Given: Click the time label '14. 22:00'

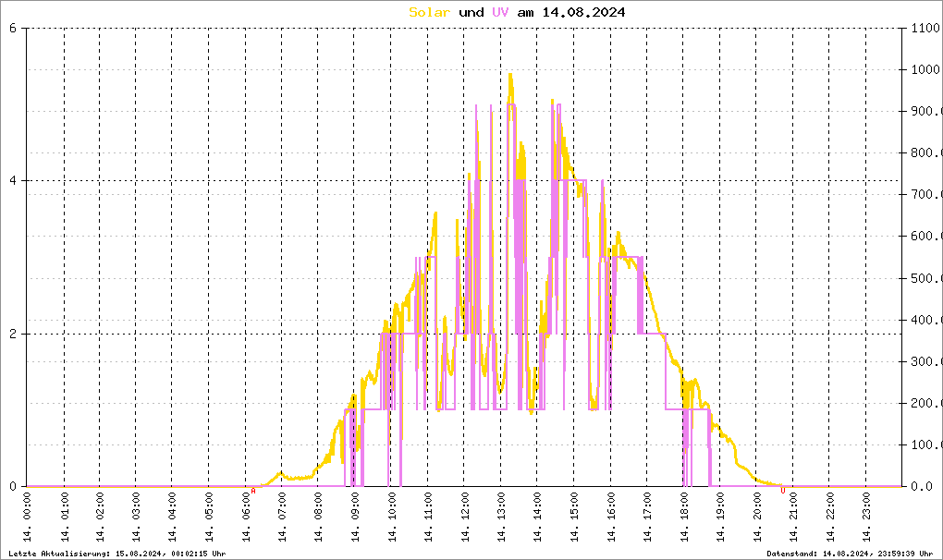Looking at the screenshot, I should pyautogui.click(x=830, y=517).
